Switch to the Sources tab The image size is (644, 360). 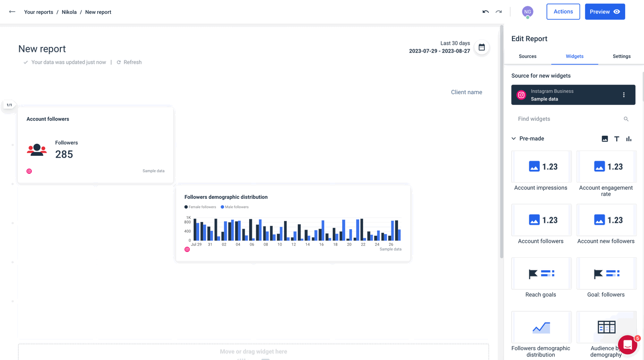(527, 56)
